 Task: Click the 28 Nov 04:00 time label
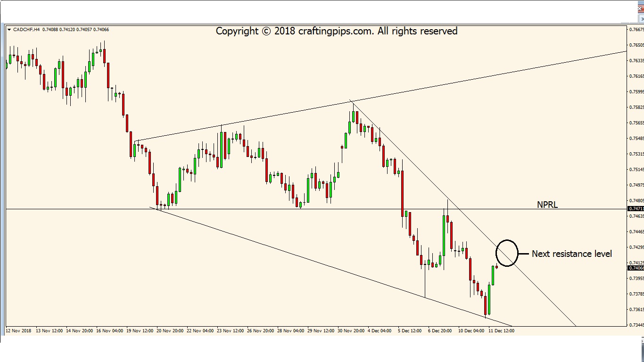(x=290, y=331)
